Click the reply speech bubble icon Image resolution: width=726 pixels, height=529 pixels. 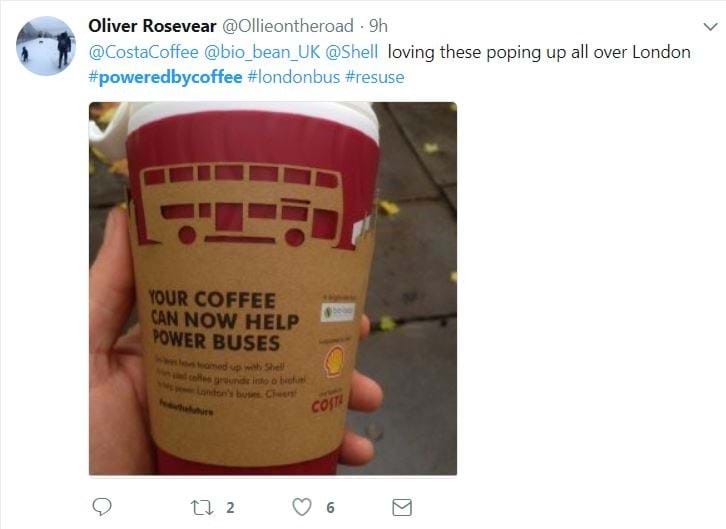click(x=102, y=507)
